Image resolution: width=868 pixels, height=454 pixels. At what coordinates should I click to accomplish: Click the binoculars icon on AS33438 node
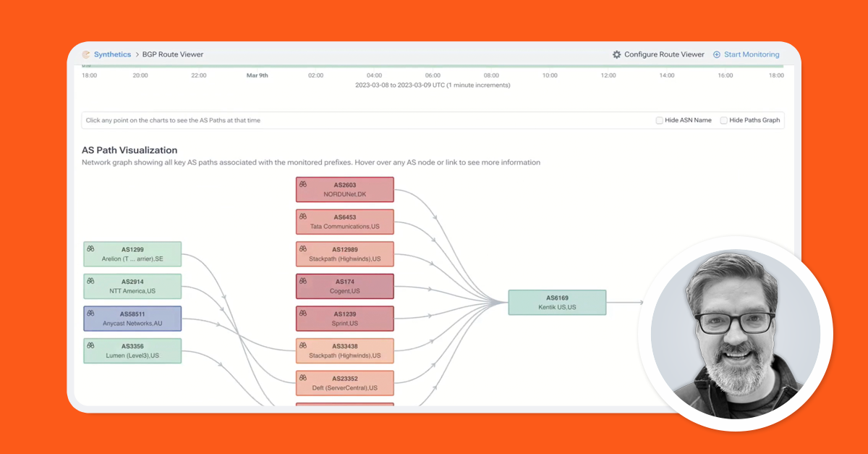coord(303,345)
